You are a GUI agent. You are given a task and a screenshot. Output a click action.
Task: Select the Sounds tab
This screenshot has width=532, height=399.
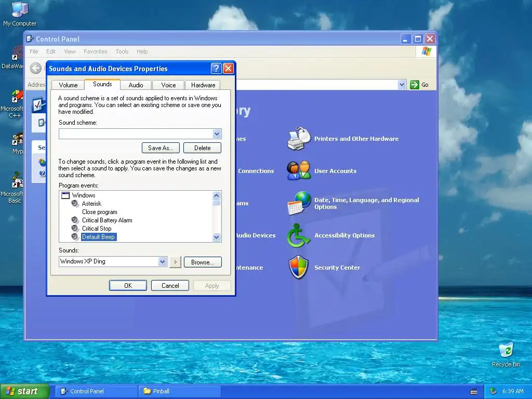(102, 84)
